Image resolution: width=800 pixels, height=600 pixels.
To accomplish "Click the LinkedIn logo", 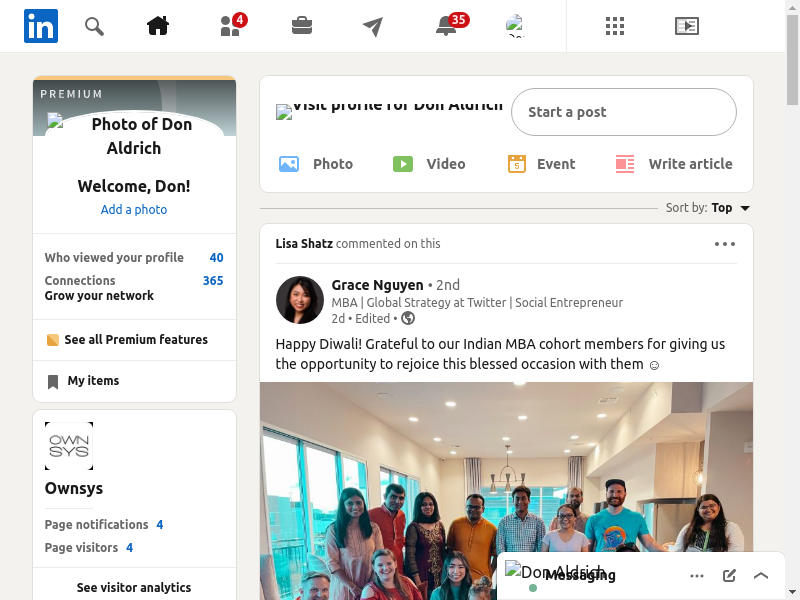I will click(41, 26).
